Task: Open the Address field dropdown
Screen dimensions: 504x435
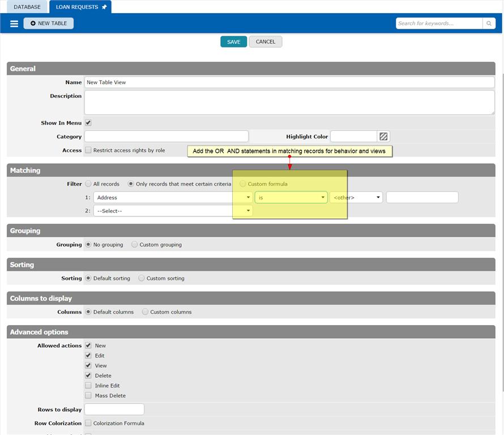Action: click(x=173, y=198)
